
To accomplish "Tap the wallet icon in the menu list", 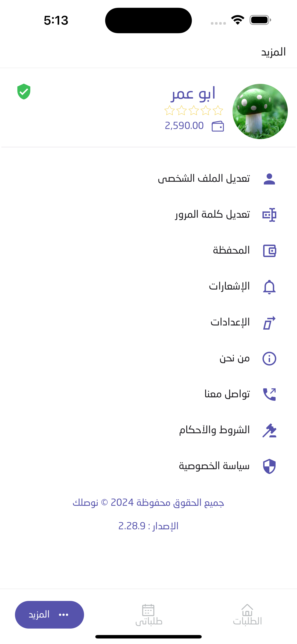I will 269,251.
